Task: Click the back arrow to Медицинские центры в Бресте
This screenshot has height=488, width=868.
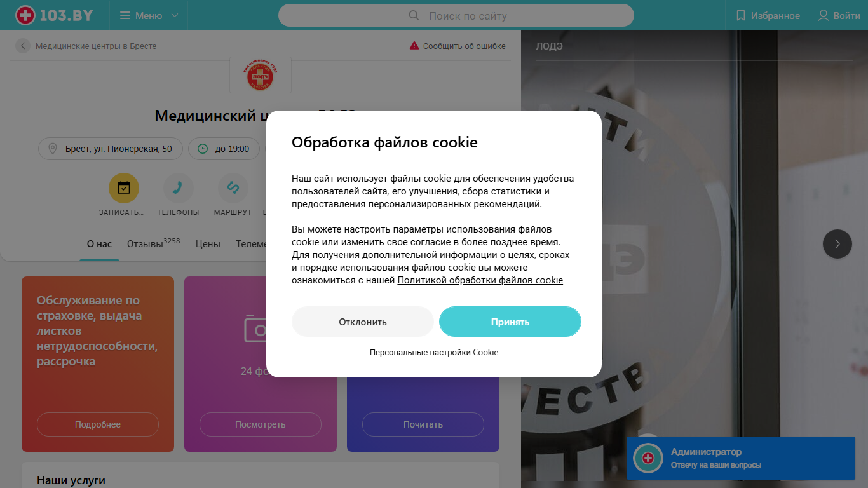Action: click(x=23, y=46)
